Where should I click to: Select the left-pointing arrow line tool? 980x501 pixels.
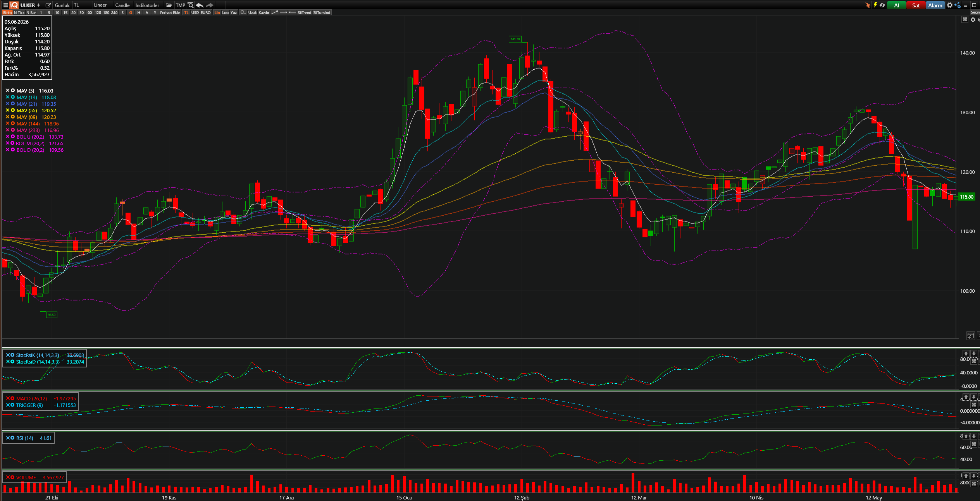tap(292, 12)
